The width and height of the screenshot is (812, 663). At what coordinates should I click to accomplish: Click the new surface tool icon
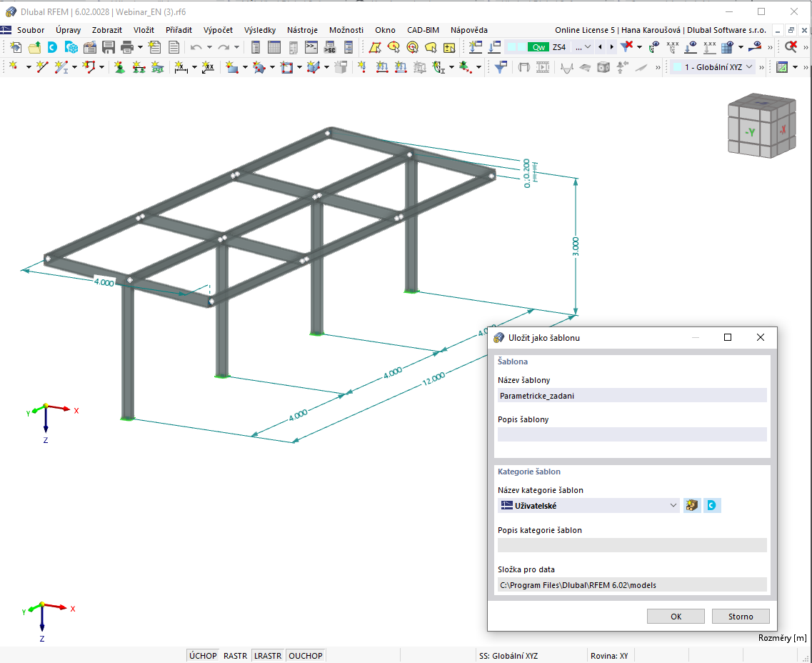click(232, 67)
